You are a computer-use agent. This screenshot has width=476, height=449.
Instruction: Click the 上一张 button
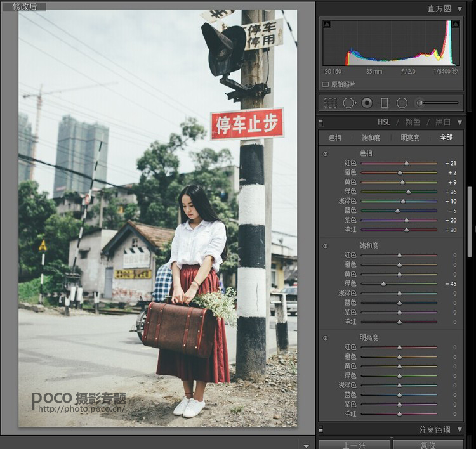point(354,445)
